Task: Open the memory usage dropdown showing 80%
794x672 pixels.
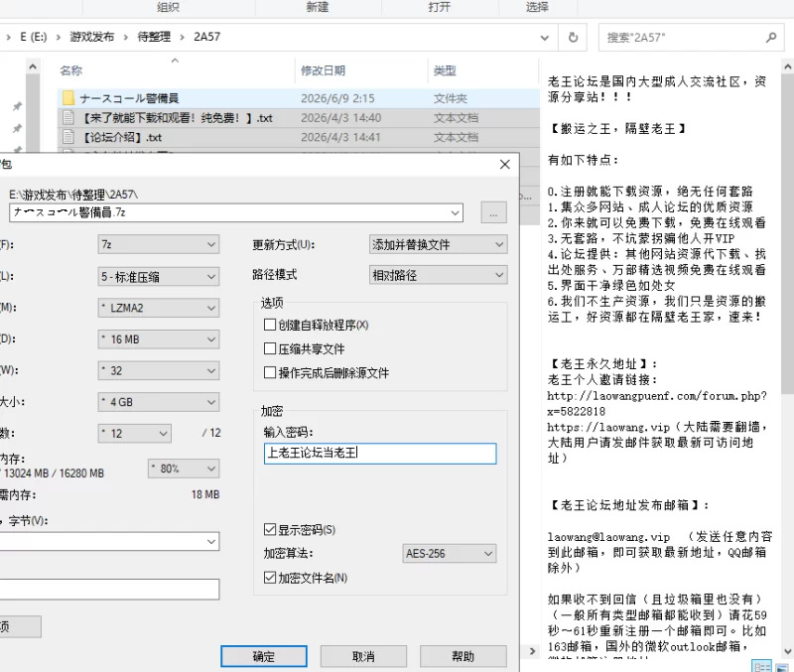Action: coord(184,469)
